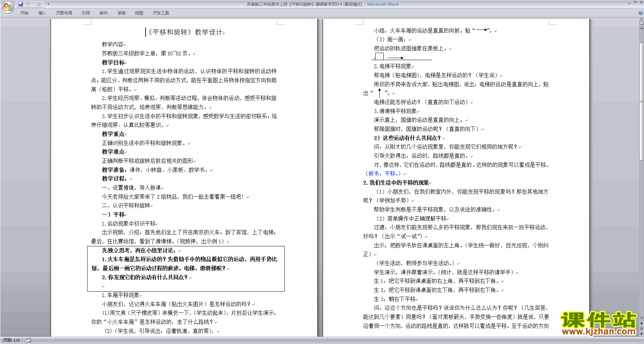Viewport: 644px width, 344px height.
Task: Open Customize Quick Access Toolbar dropdown
Action: point(48,4)
